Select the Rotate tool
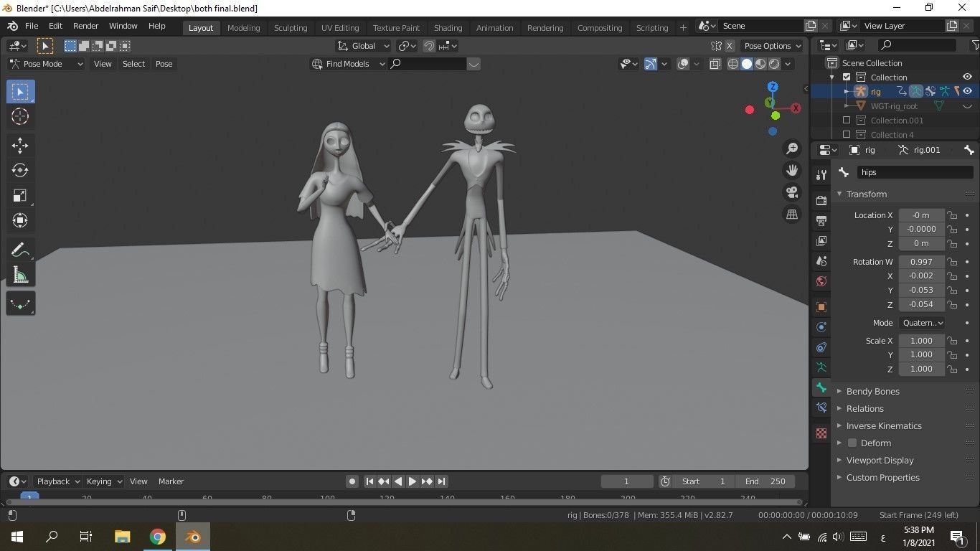The image size is (980, 551). coord(20,171)
